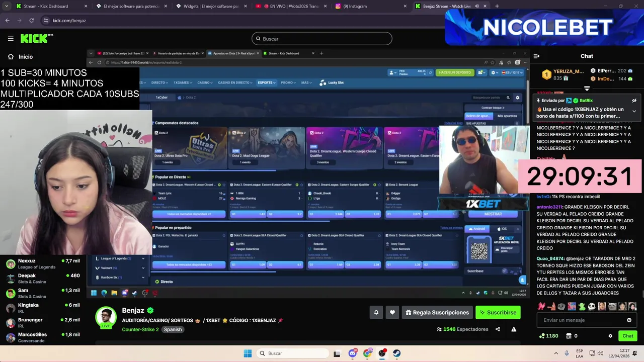Go to Inicio home in the sidebar
The width and height of the screenshot is (644, 362).
click(20, 57)
